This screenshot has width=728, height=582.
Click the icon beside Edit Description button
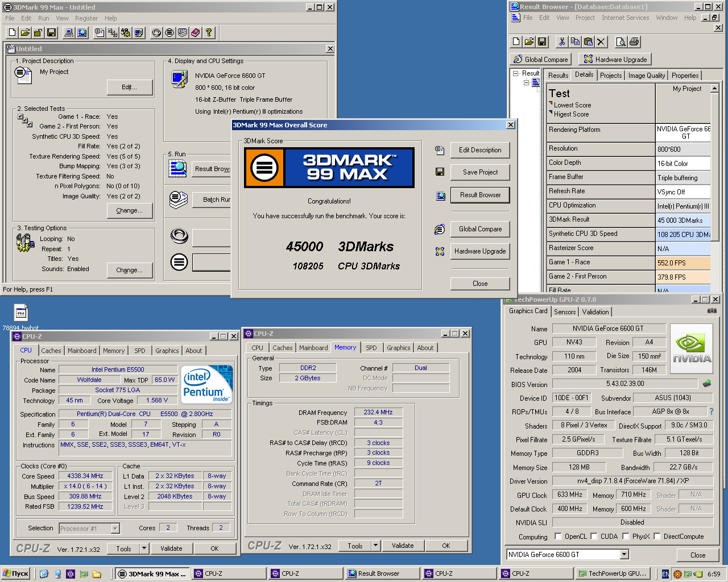click(440, 150)
